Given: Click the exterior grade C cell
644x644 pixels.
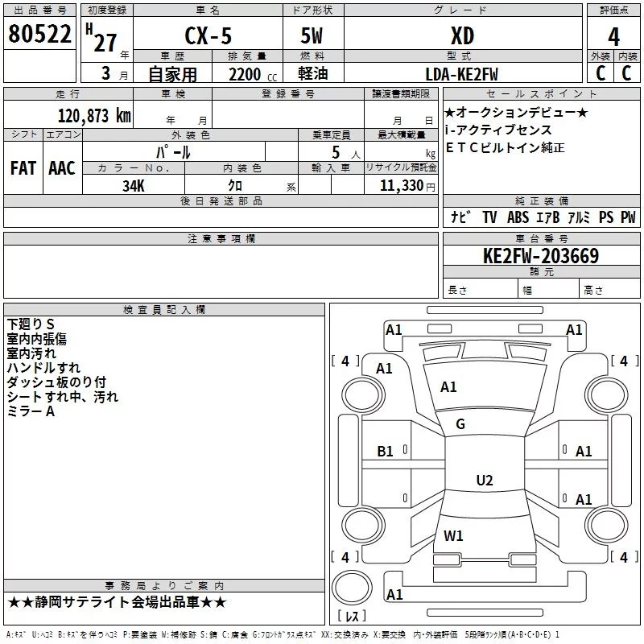Looking at the screenshot, I should (x=601, y=73).
